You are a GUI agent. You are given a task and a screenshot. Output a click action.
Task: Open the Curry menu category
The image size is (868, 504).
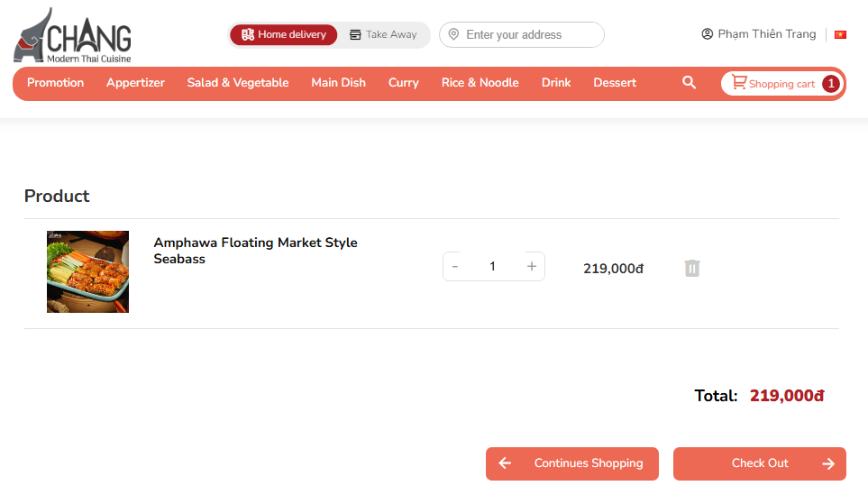[x=404, y=83]
